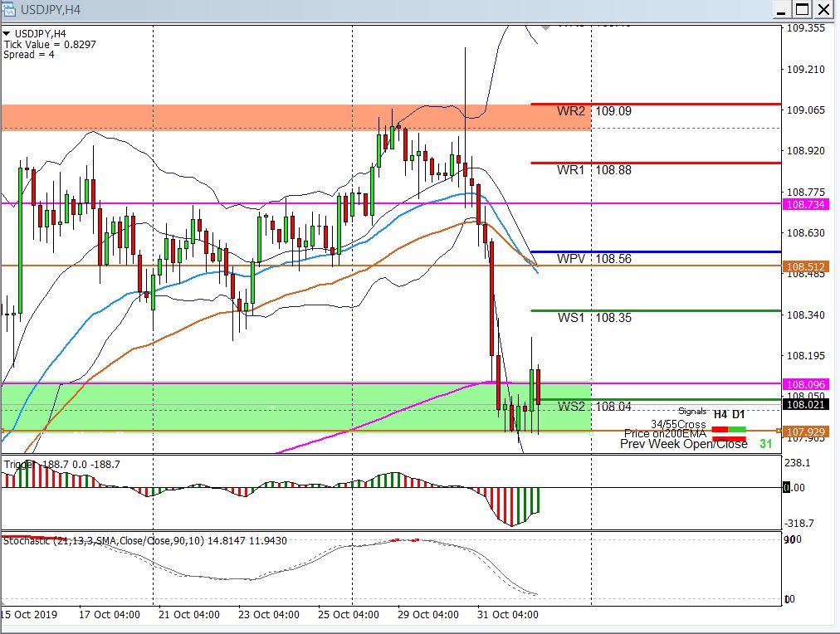Click the orange 108.512 price tag
Image resolution: width=840 pixels, height=634 pixels.
tap(805, 266)
